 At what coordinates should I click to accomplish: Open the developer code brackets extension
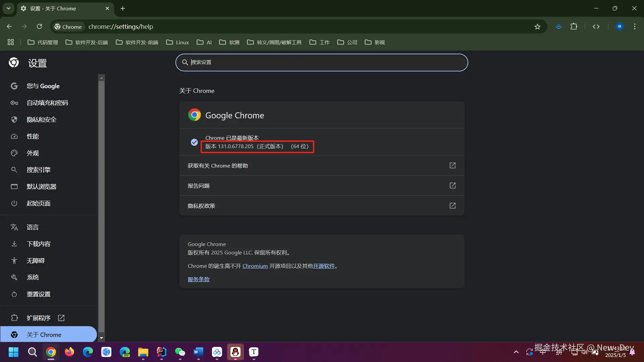pos(596,26)
